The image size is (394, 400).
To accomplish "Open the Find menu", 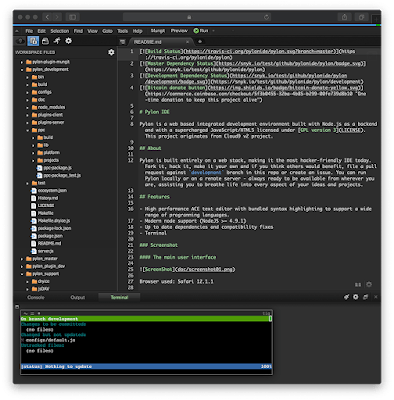I will (78, 31).
